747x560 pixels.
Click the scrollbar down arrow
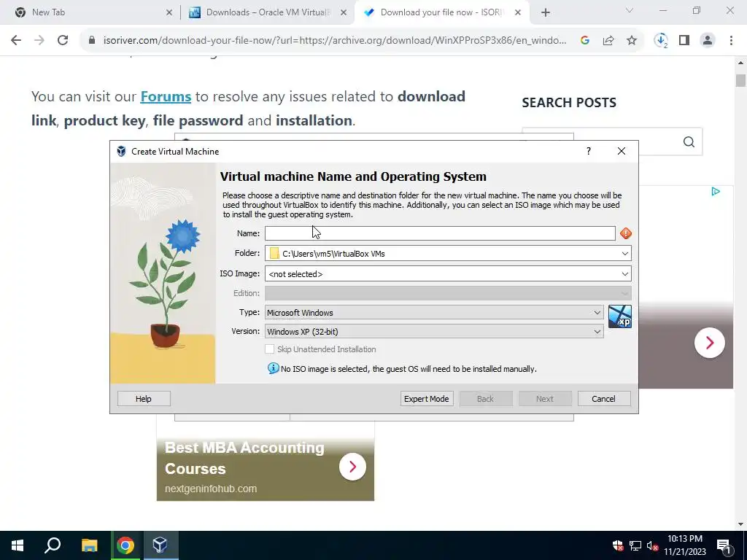[x=740, y=524]
